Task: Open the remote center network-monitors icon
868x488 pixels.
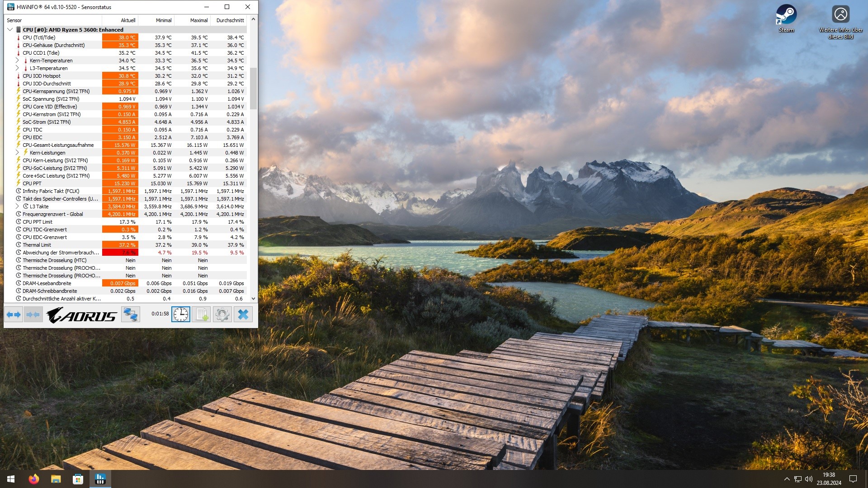Action: pos(131,314)
